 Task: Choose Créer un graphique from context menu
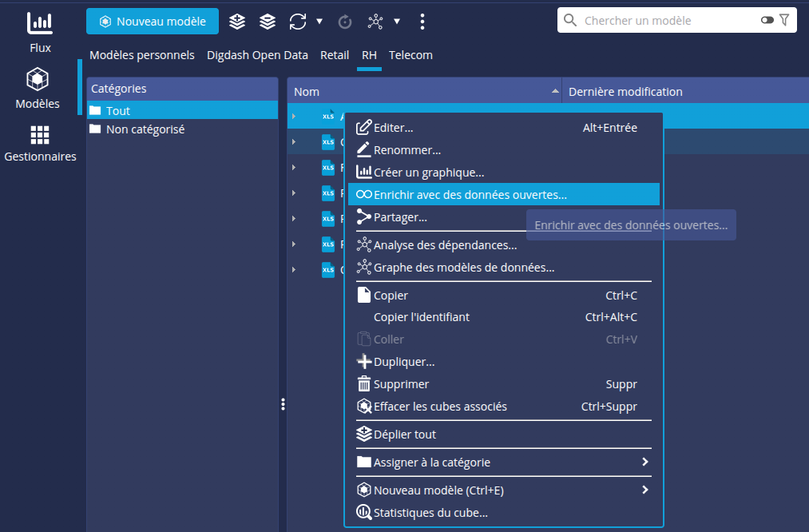click(x=428, y=172)
